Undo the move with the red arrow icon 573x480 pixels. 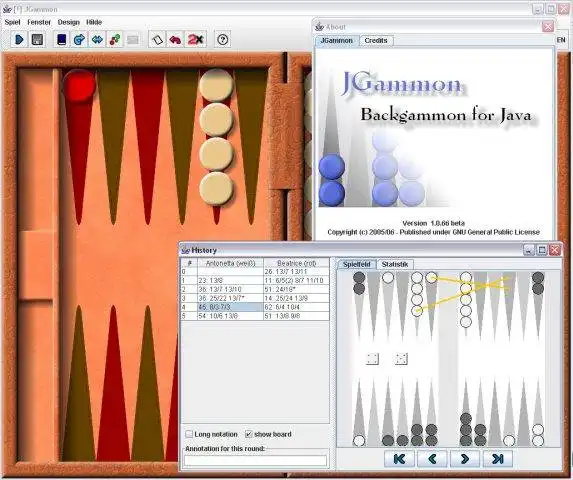[x=175, y=39]
